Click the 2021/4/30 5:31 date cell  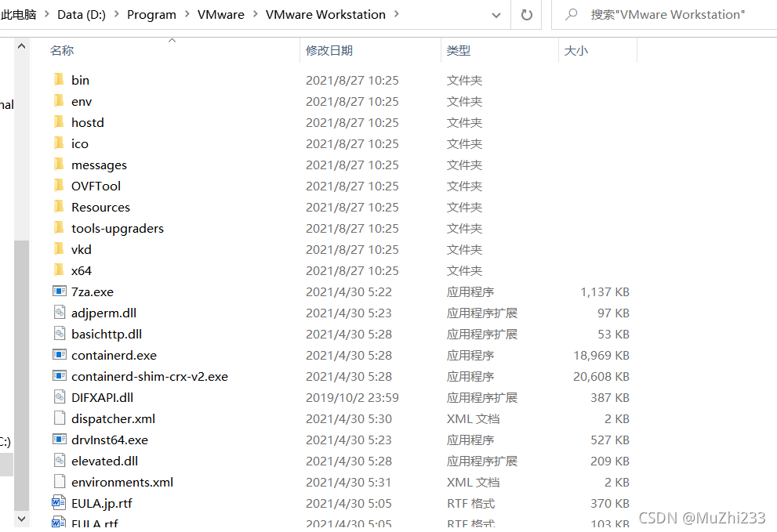point(348,482)
